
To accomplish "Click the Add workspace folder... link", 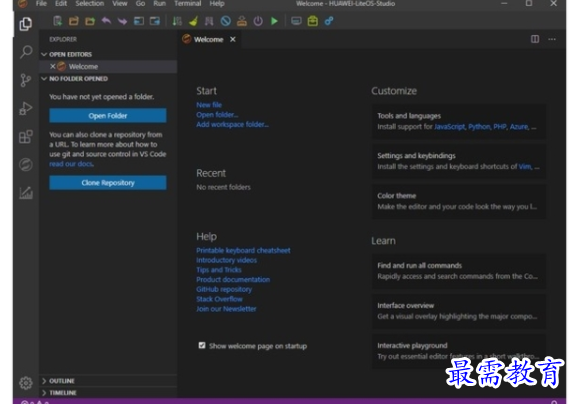I will click(233, 124).
